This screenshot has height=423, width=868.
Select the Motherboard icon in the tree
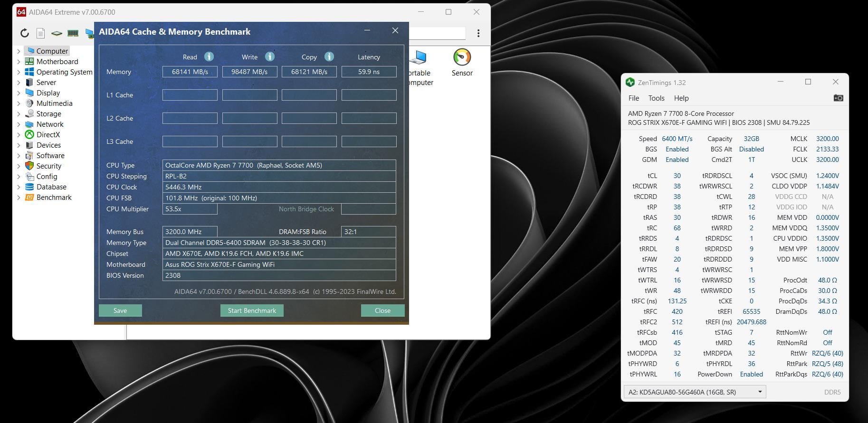[x=29, y=61]
